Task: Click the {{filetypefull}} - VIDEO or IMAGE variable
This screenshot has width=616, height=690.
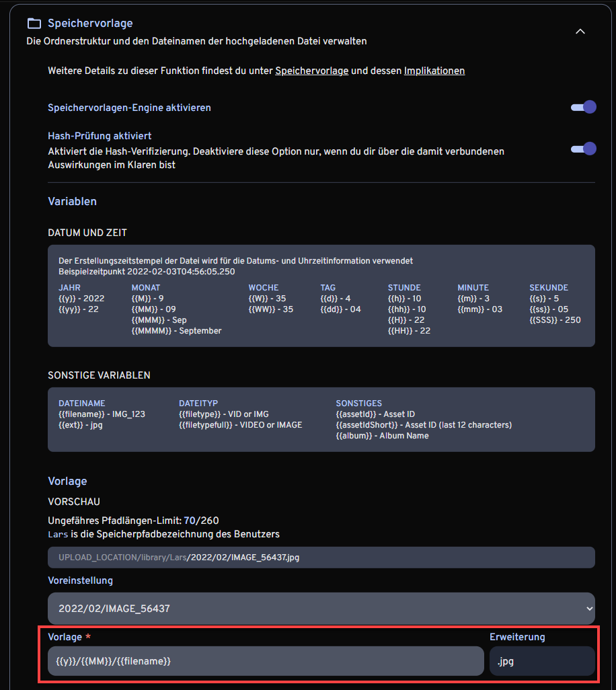Action: [241, 425]
